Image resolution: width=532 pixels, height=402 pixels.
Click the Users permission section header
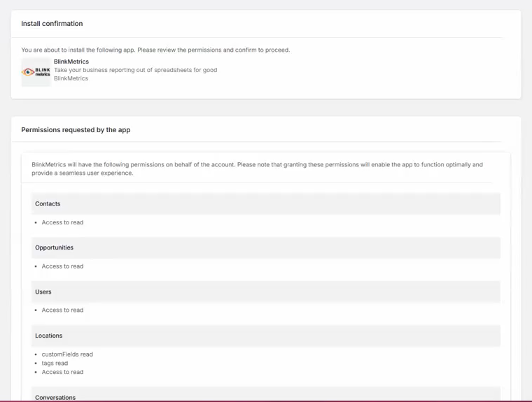click(266, 292)
